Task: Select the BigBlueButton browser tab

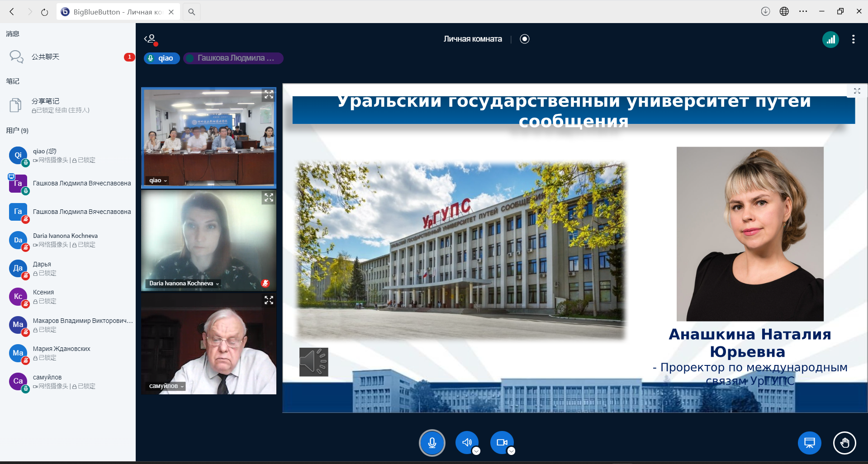Action: [118, 12]
